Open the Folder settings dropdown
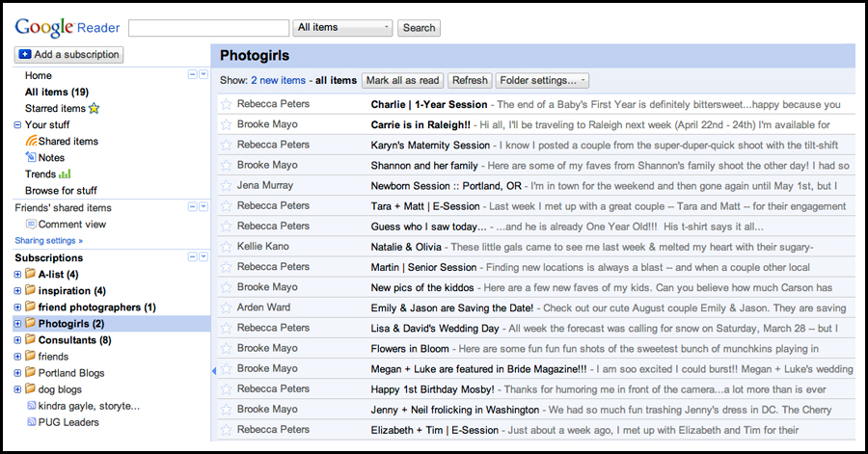868x454 pixels. coord(542,81)
